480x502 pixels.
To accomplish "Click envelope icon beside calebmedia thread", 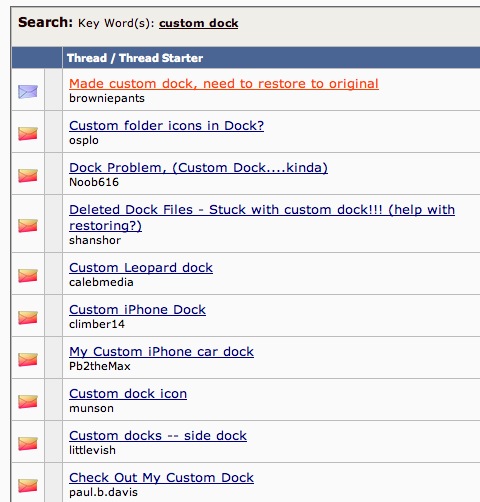I will click(28, 276).
